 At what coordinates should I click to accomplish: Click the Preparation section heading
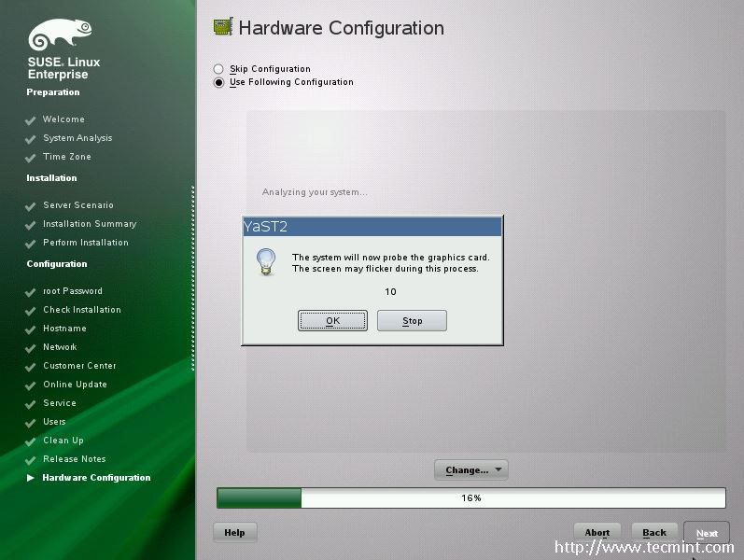click(53, 92)
